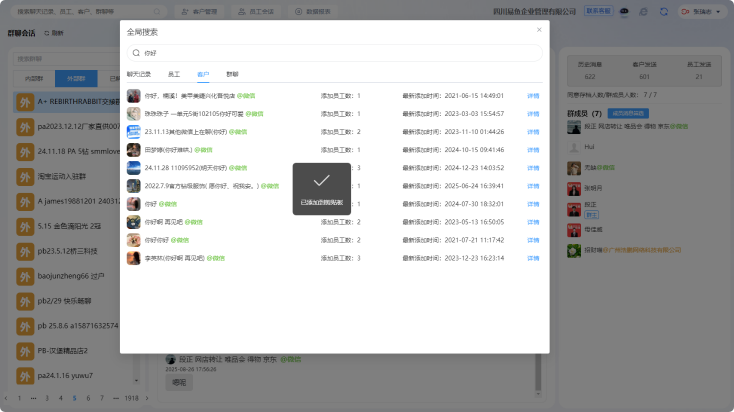Click group icon of 淘宝运动入驻群

pos(26,176)
